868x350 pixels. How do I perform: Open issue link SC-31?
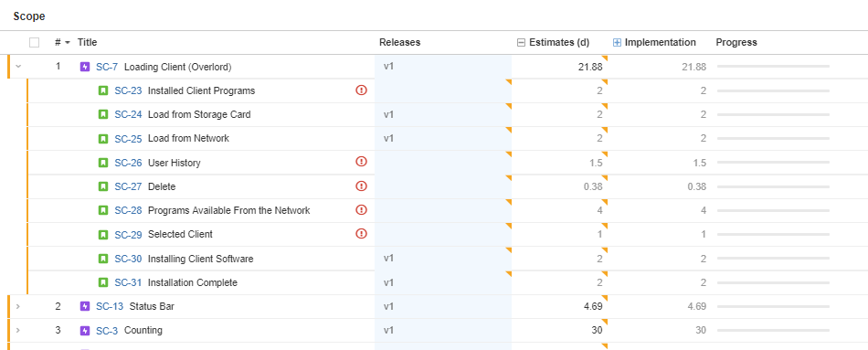tap(129, 282)
